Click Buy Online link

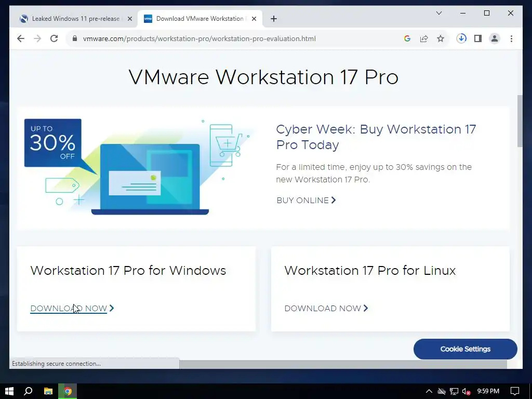(x=306, y=200)
